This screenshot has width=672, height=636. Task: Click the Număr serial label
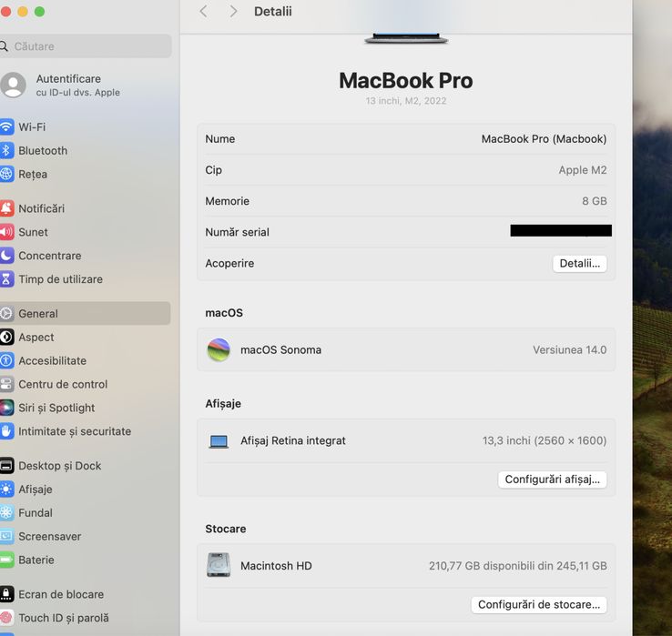pos(237,232)
